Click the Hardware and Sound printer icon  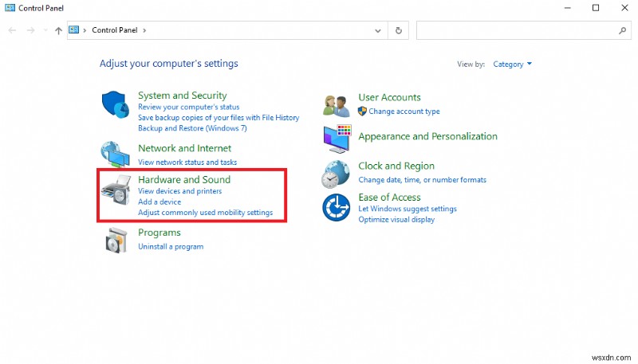pyautogui.click(x=116, y=193)
